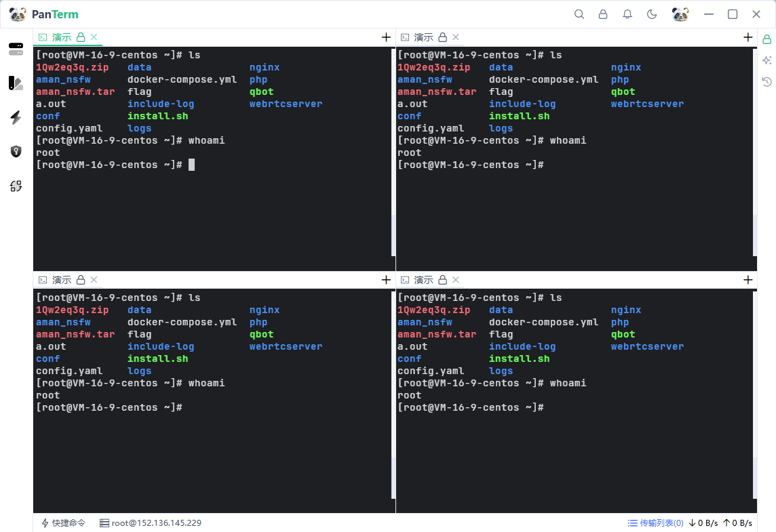Click the lightning bolt icon in left sidebar
The height and width of the screenshot is (532, 776).
16,117
